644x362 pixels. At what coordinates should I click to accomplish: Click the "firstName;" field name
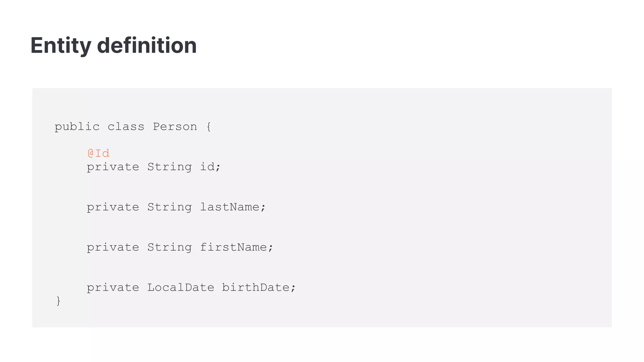(237, 247)
